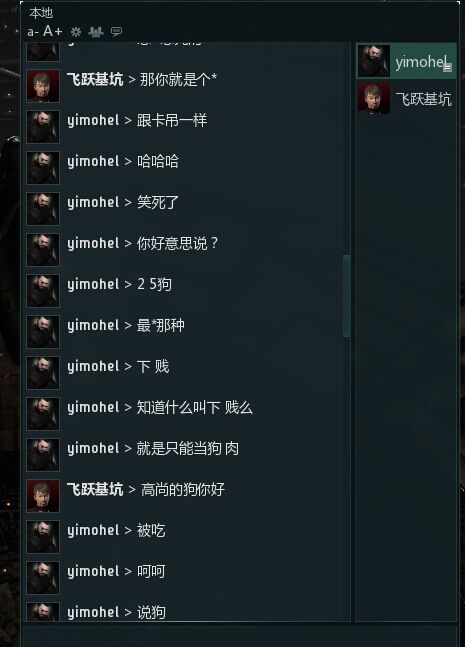Open chat channel settings gear icon
Viewport: 465px width, 647px height.
tap(76, 32)
